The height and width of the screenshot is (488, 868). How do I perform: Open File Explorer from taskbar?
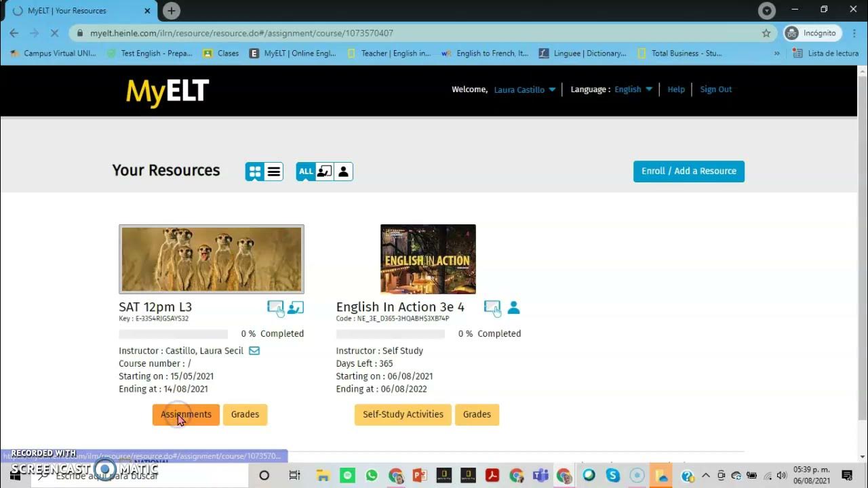point(323,475)
